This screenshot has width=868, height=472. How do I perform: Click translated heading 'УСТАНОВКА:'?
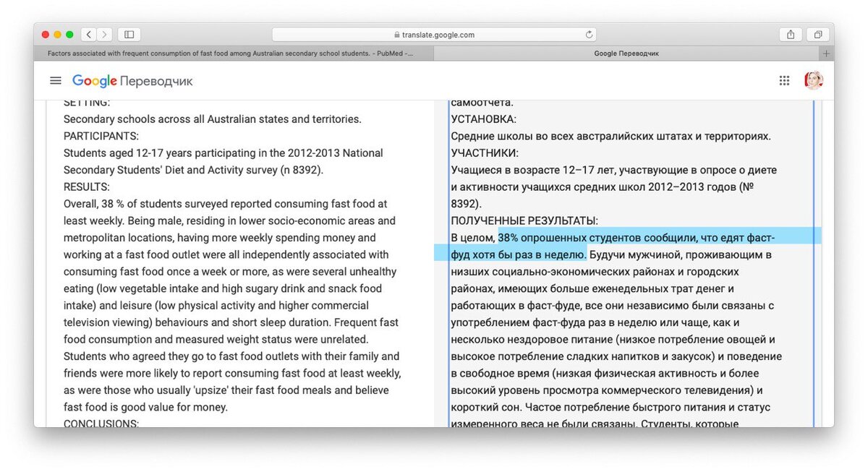click(484, 119)
